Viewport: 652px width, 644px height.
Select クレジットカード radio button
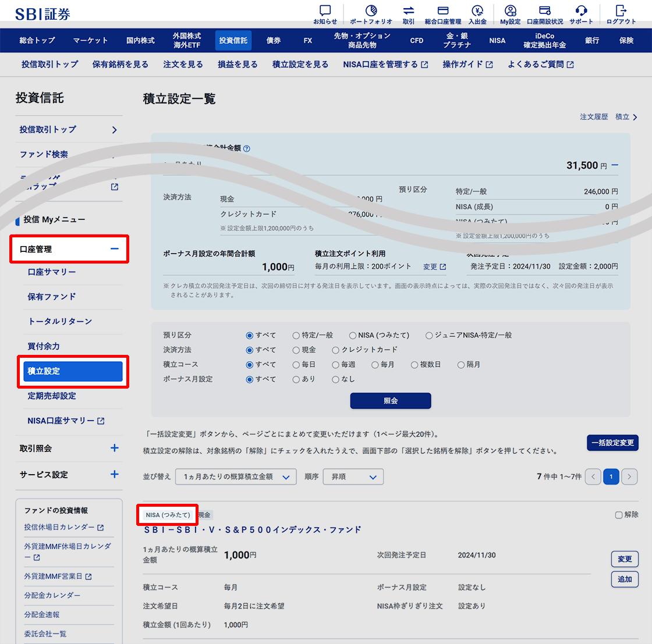point(335,350)
